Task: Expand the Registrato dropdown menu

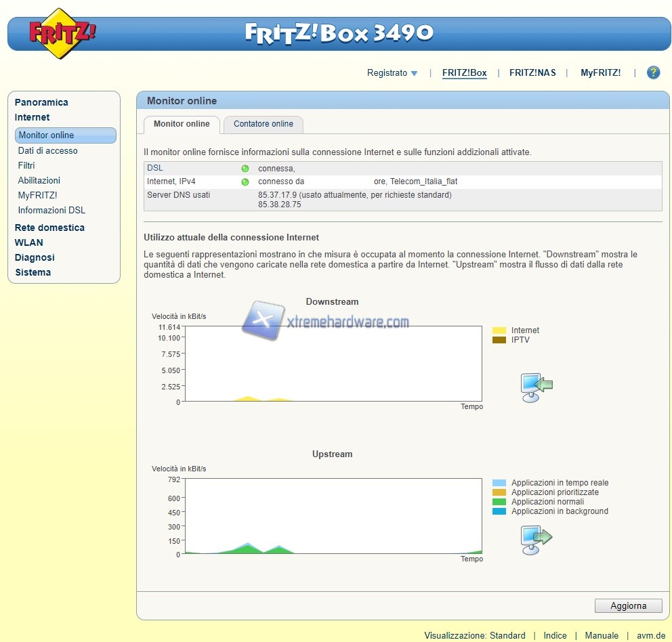Action: 392,73
